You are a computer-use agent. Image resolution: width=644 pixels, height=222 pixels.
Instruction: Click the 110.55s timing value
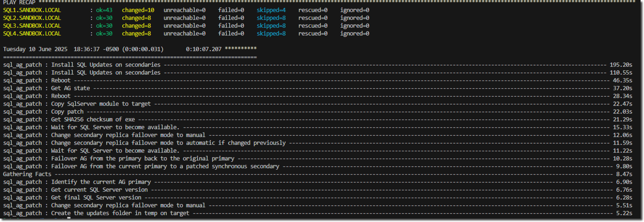(x=621, y=73)
